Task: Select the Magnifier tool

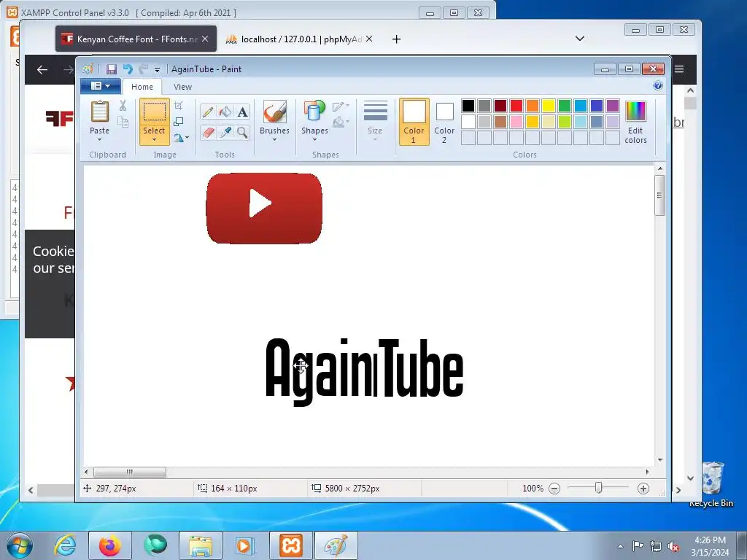Action: (242, 132)
